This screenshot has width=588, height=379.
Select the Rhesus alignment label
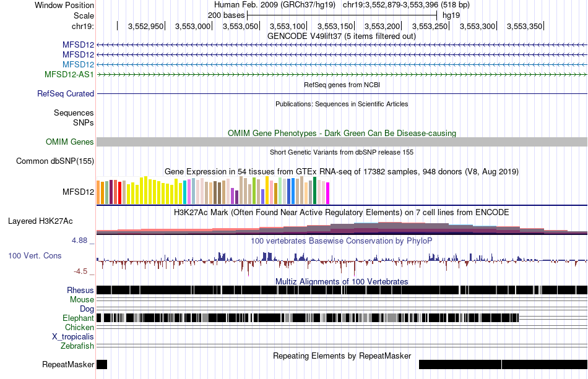(80, 290)
